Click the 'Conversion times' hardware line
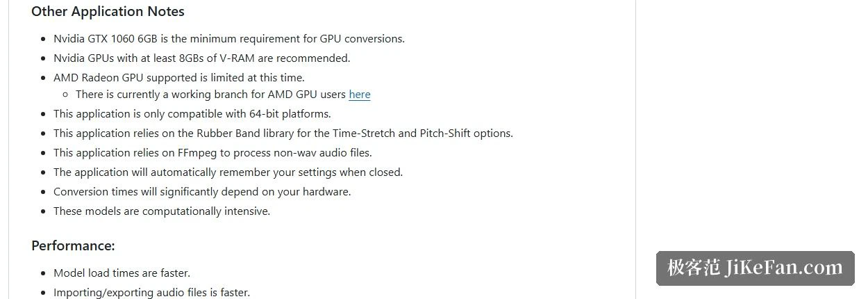The width and height of the screenshot is (868, 299). pyautogui.click(x=202, y=192)
